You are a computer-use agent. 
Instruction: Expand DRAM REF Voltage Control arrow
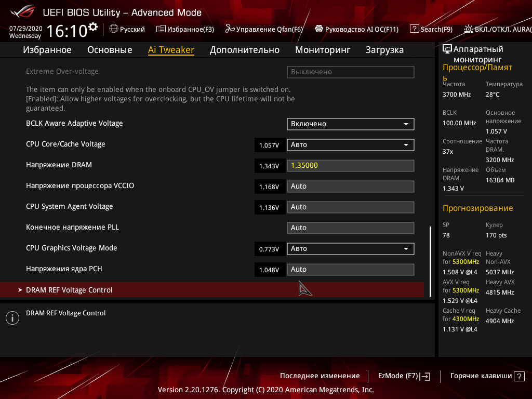(20, 290)
